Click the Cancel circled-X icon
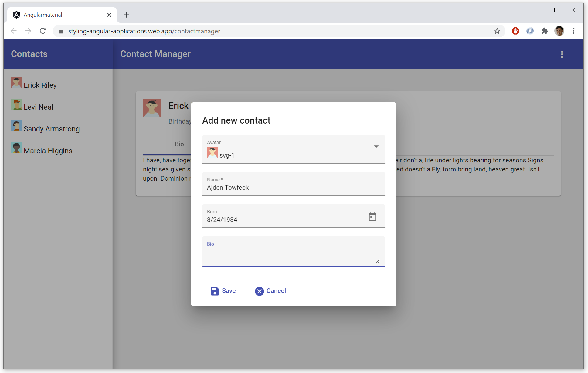 point(259,291)
